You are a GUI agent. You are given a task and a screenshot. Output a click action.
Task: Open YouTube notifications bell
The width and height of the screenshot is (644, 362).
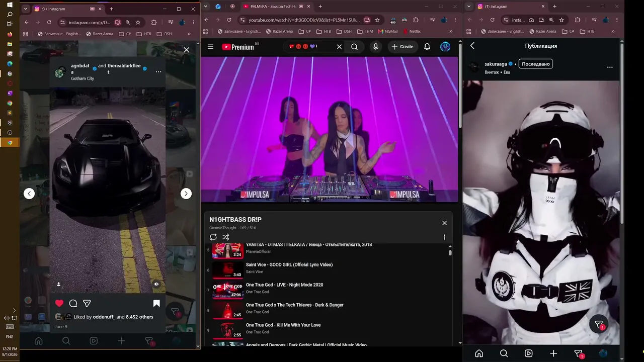point(427,47)
